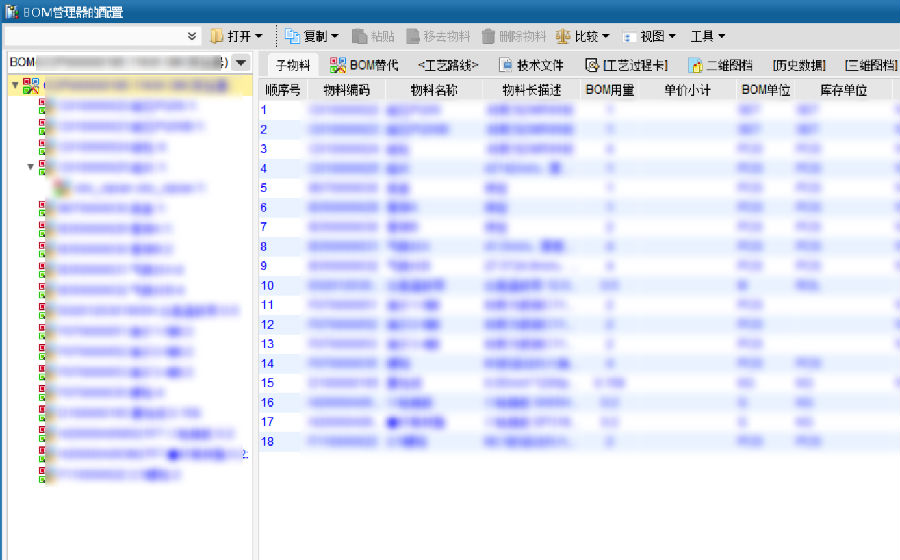Click the 物料编码 column header
The width and height of the screenshot is (900, 560).
[347, 90]
